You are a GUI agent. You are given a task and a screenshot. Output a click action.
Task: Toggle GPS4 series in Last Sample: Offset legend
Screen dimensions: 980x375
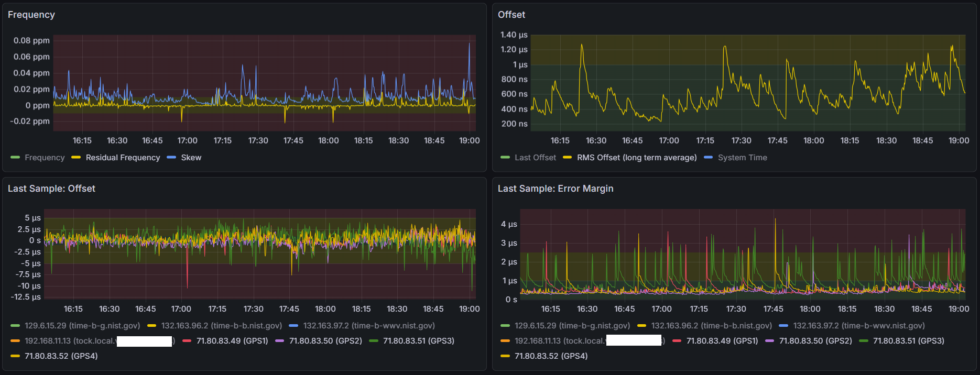(x=61, y=356)
